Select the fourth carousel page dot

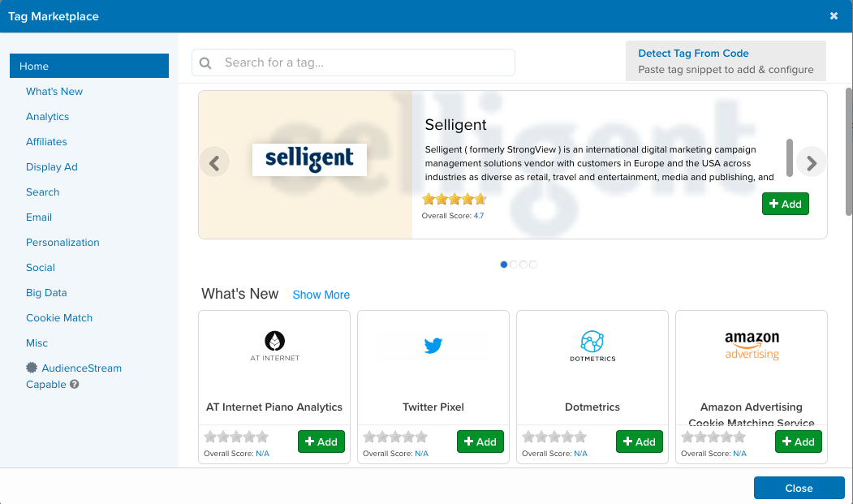pyautogui.click(x=533, y=265)
